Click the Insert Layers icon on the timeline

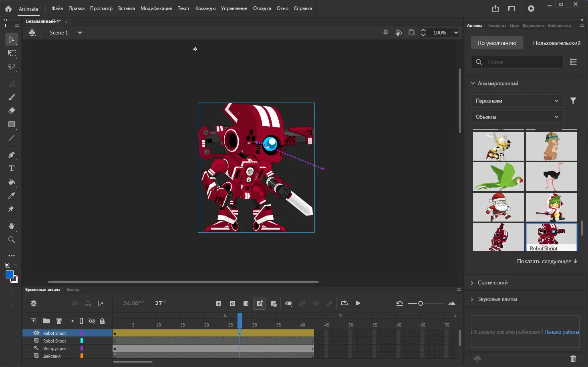coord(34,321)
